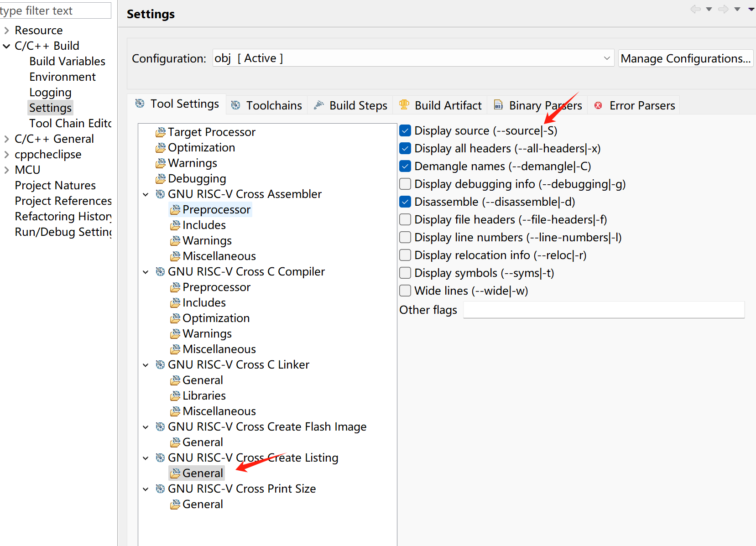Click the Target Processor option icon
The image size is (756, 546).
pos(161,132)
